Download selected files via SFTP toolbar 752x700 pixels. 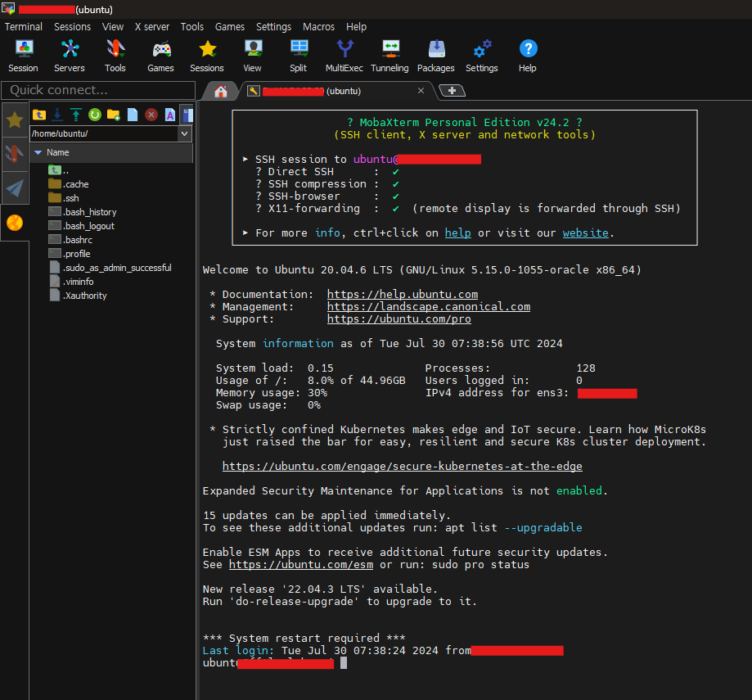[57, 115]
